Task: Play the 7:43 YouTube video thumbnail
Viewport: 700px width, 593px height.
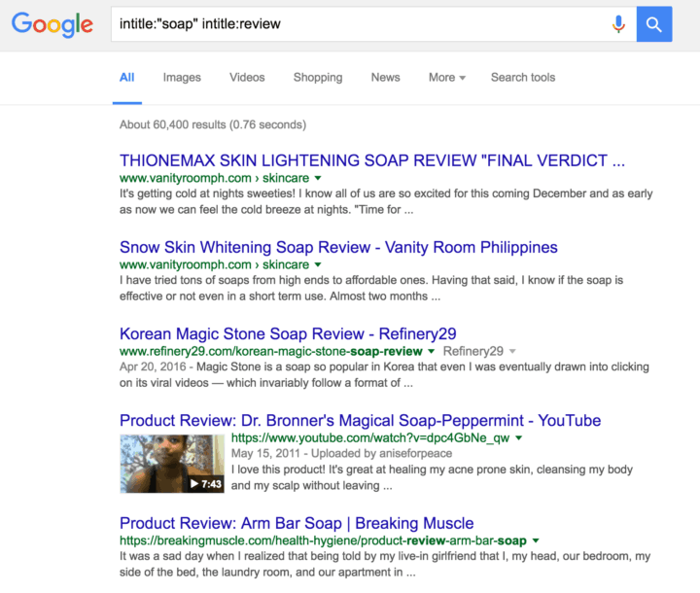Action: (x=172, y=464)
